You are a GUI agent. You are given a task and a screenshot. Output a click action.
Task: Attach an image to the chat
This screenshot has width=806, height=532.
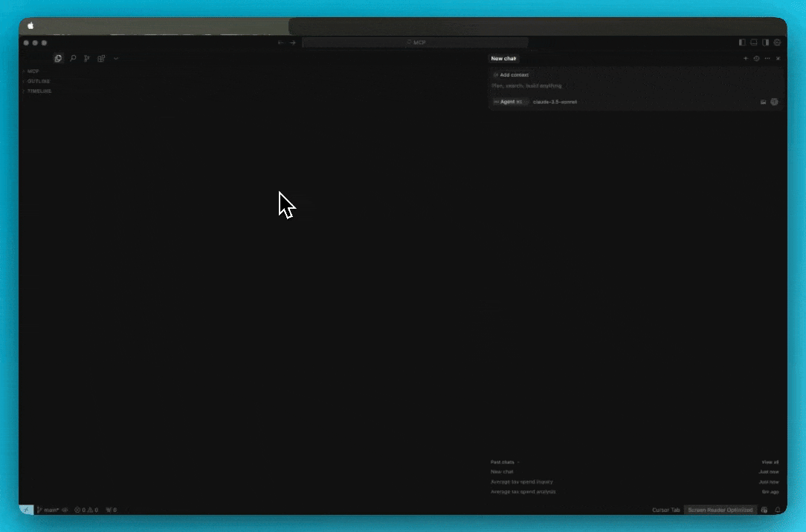click(x=763, y=102)
